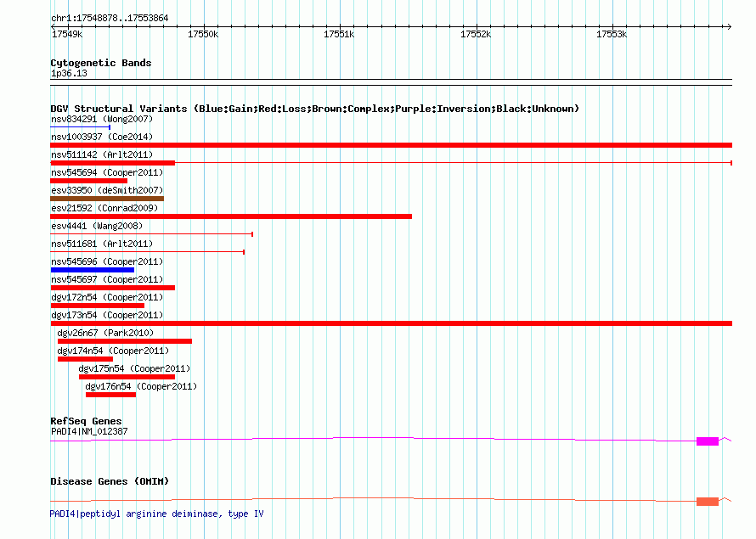Select the blue nsv834291 gain bar

81,127
